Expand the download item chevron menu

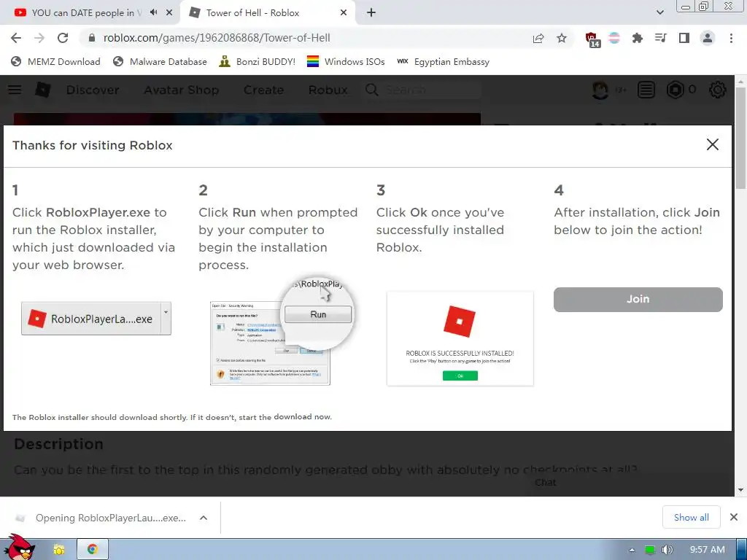click(x=204, y=518)
